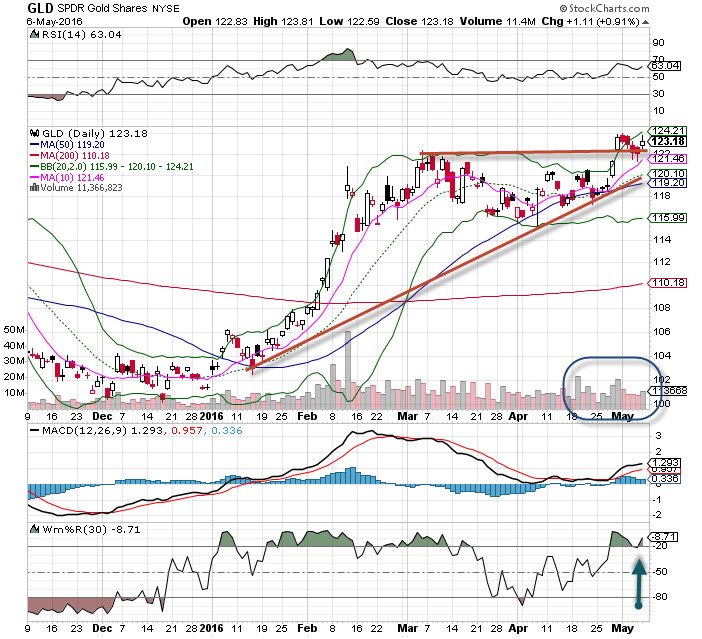Image resolution: width=702 pixels, height=639 pixels.
Task: Click the teal up arrow in Williams %R panel
Action: pyautogui.click(x=635, y=583)
